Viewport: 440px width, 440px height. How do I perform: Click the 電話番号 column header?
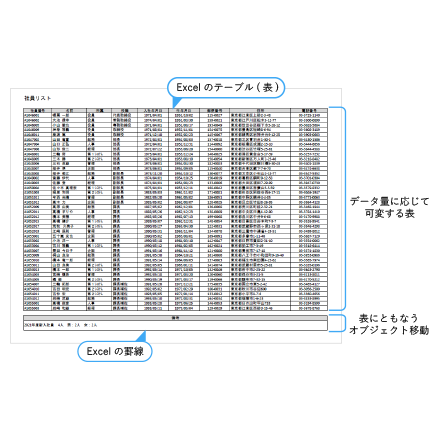(x=309, y=110)
